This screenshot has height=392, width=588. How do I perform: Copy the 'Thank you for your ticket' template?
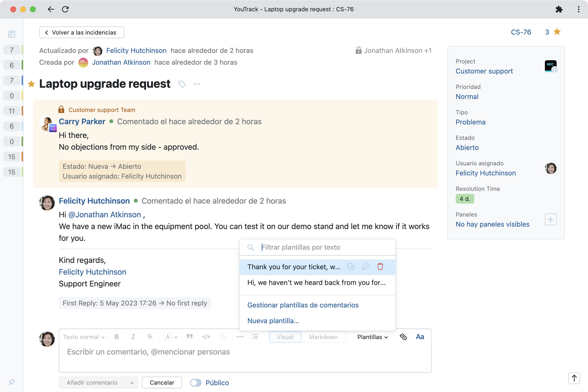[351, 267]
